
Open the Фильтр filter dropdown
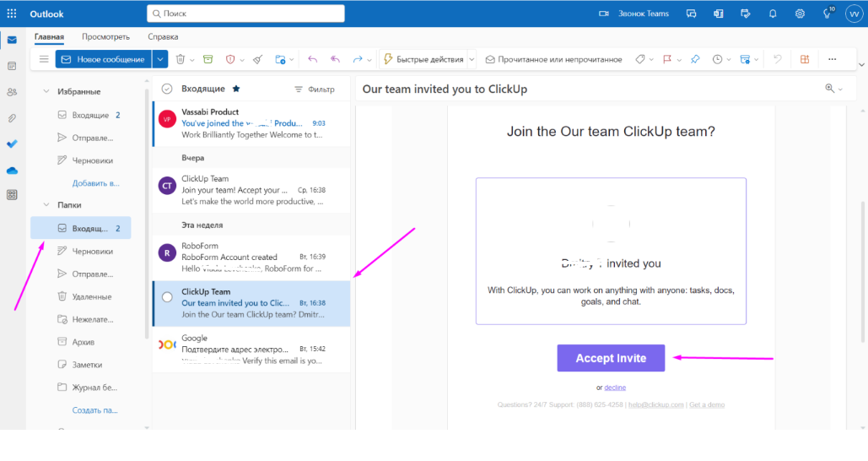click(x=315, y=89)
